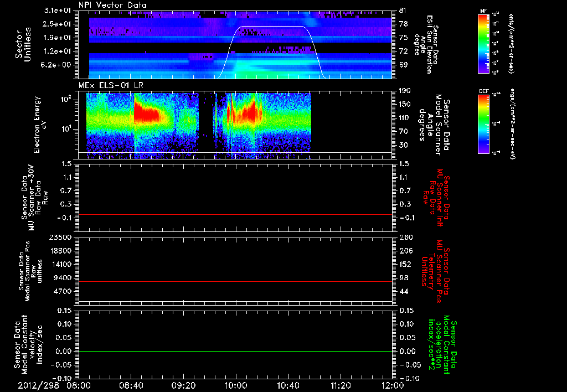Click the "10:00" time axis label
Screen dimensions: 567x392
point(236,385)
